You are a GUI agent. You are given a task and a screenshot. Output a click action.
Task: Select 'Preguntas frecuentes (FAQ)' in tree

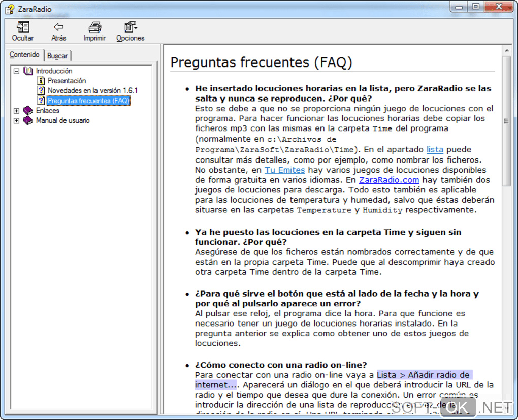coord(88,101)
